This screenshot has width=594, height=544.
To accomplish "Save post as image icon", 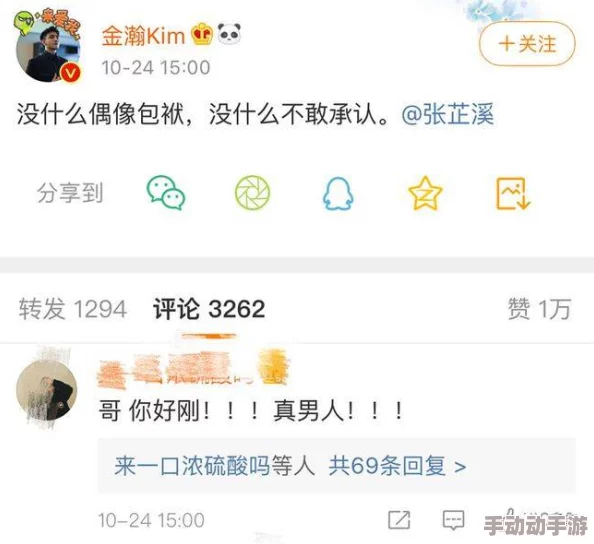I will point(513,193).
